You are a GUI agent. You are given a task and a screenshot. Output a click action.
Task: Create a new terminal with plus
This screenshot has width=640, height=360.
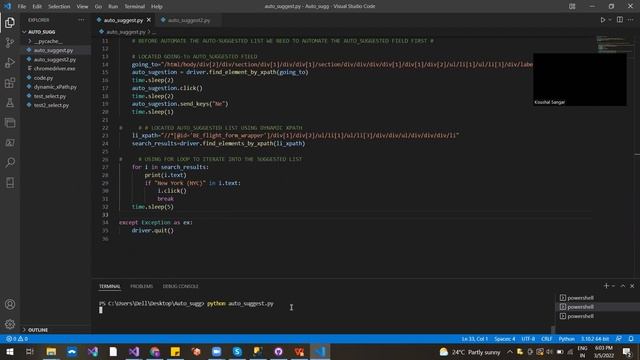point(606,286)
